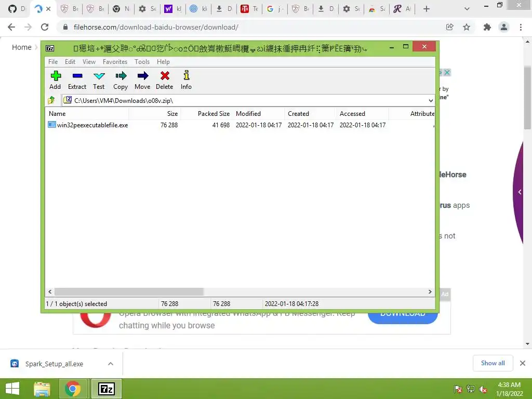Expand the tab search chevron
The width and height of the screenshot is (532, 399).
pyautogui.click(x=467, y=9)
